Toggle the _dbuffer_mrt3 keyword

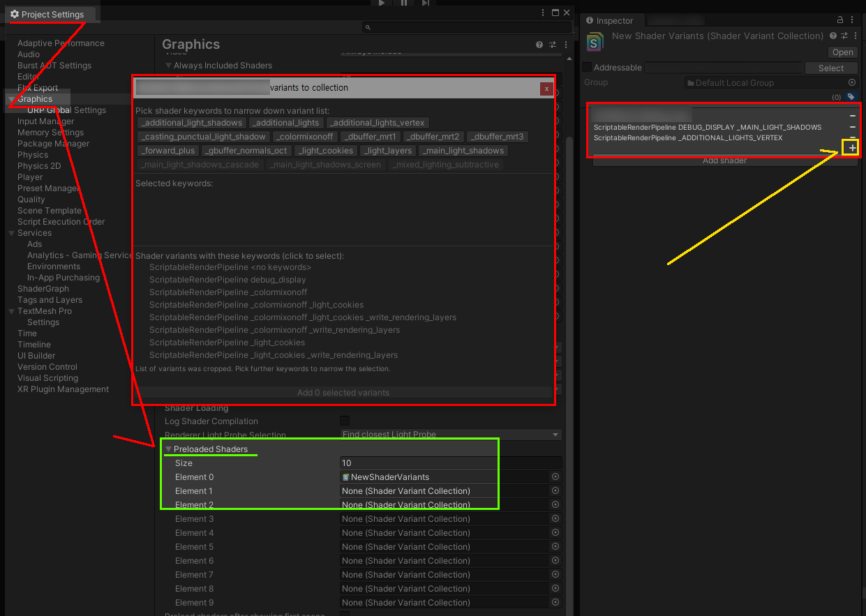click(x=497, y=137)
